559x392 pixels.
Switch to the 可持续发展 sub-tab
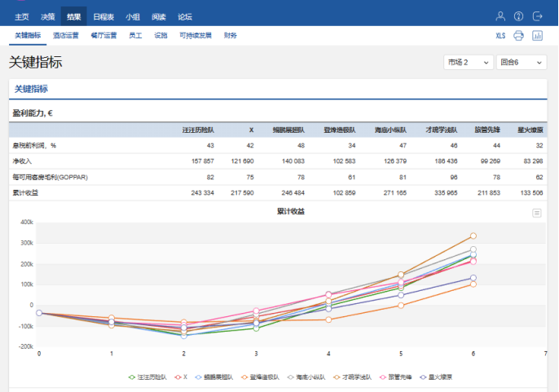coord(196,35)
